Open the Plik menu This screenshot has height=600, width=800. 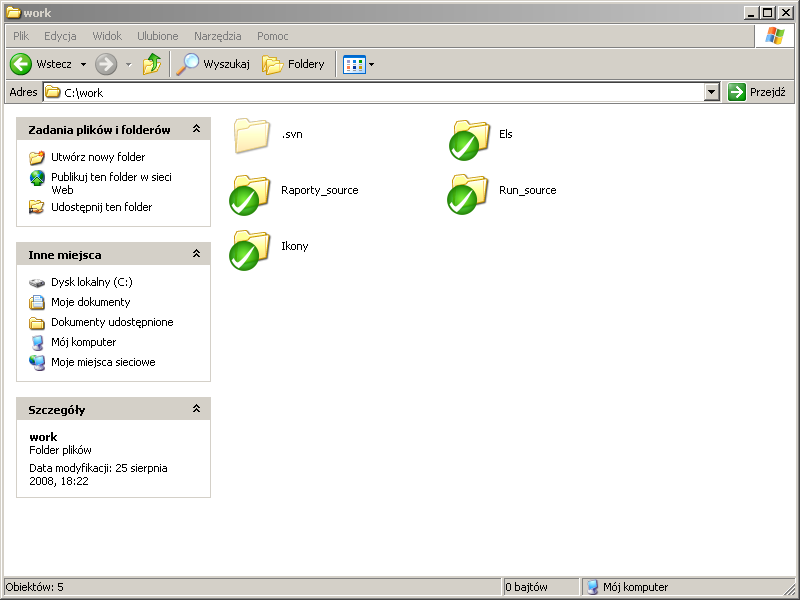21,36
